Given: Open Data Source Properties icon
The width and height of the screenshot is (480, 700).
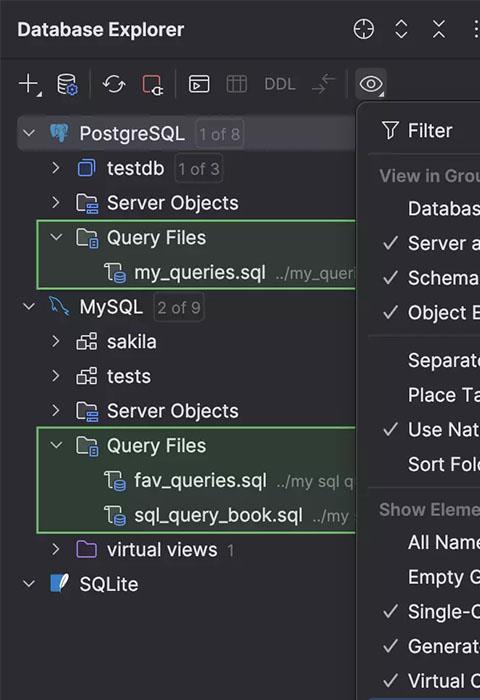Looking at the screenshot, I should (x=67, y=84).
